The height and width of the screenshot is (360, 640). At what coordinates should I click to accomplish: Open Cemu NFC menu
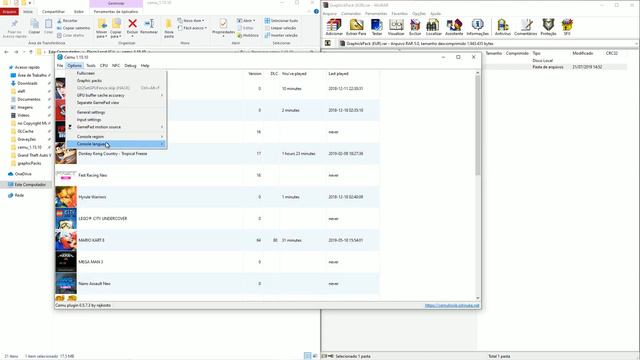tap(116, 65)
